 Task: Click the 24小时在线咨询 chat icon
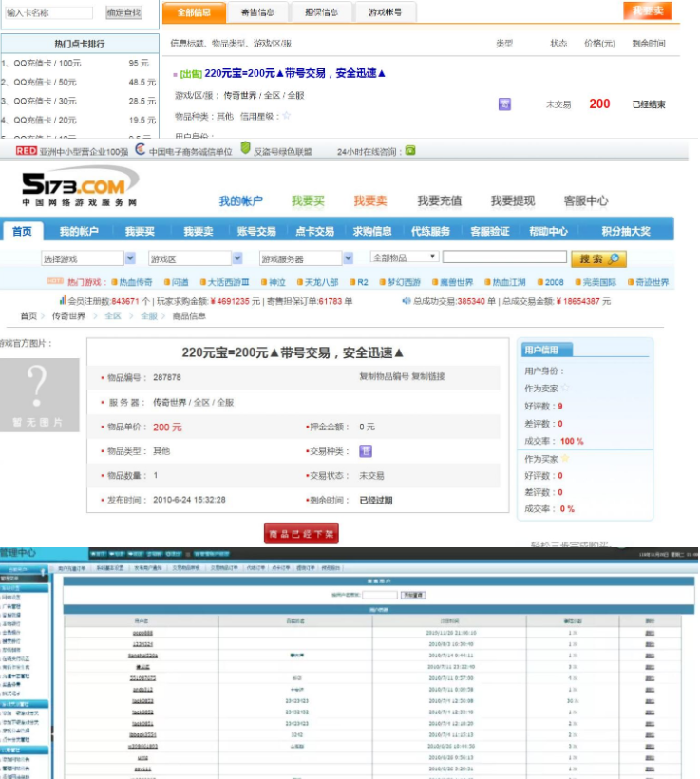[410, 150]
